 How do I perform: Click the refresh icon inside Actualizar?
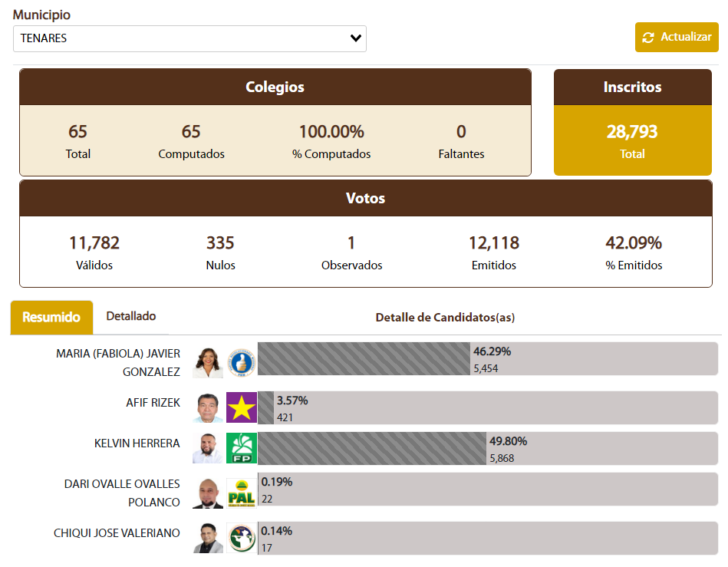(x=648, y=38)
